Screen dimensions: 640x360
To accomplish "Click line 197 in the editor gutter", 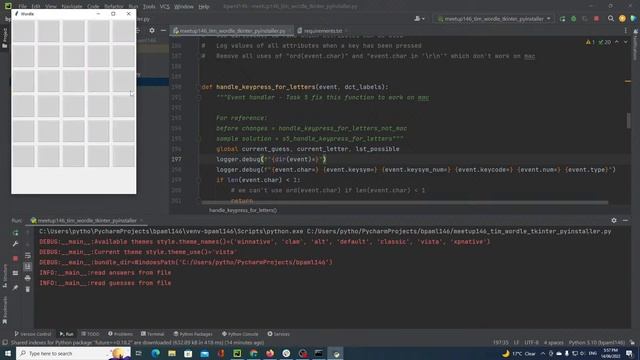I will click(x=177, y=159).
